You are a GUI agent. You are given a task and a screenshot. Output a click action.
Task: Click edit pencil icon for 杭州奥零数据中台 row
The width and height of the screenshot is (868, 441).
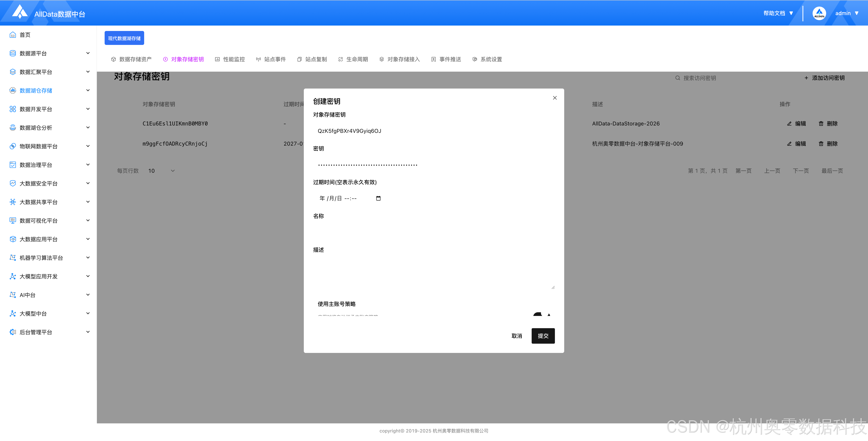[789, 144]
